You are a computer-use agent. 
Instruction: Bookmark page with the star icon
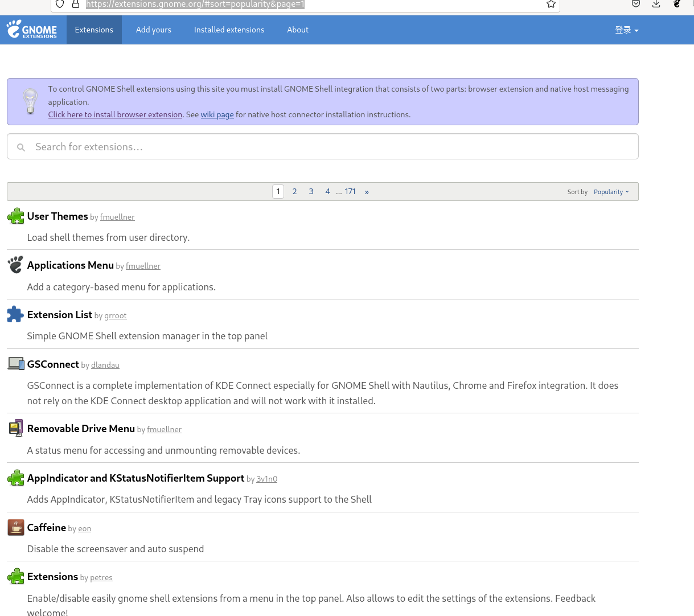pos(551,4)
